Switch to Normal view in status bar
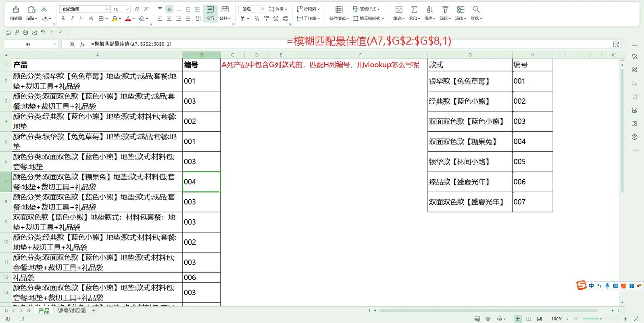 pos(518,319)
